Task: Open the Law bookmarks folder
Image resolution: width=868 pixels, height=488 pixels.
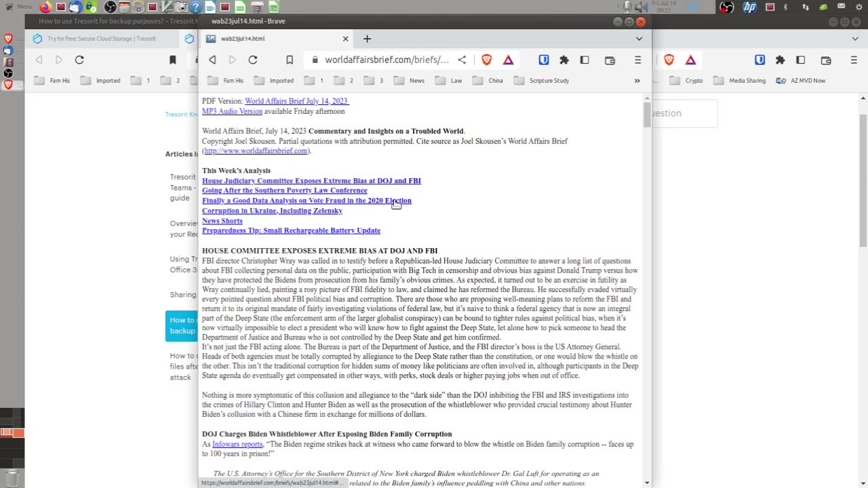Action: pyautogui.click(x=449, y=81)
